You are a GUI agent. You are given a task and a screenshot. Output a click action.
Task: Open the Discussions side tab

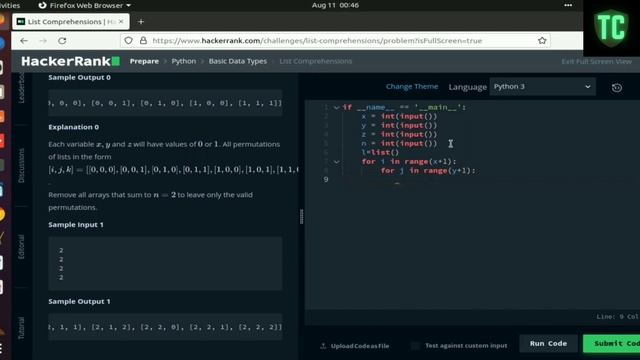click(x=21, y=165)
